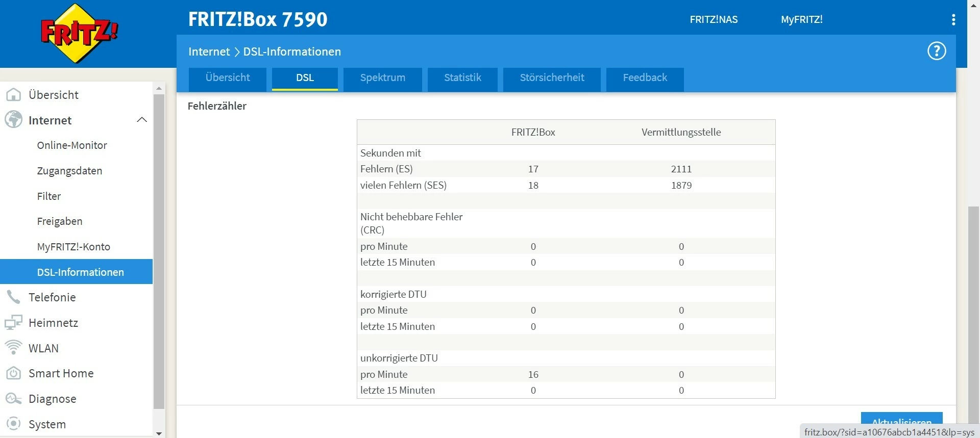Click the unkorrigierte DTU value 16
980x438 pixels.
pyautogui.click(x=533, y=374)
